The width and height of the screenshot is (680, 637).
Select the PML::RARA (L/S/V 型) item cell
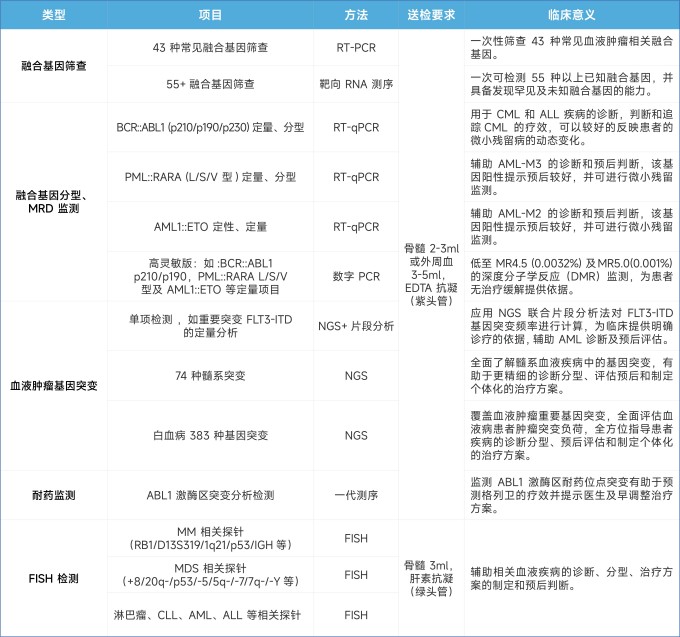tap(210, 177)
